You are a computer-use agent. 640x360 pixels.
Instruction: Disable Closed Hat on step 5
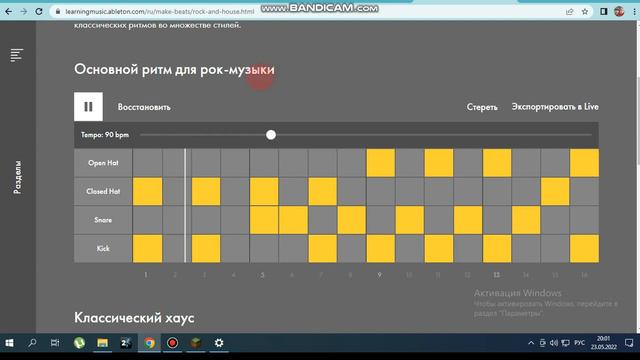click(264, 191)
